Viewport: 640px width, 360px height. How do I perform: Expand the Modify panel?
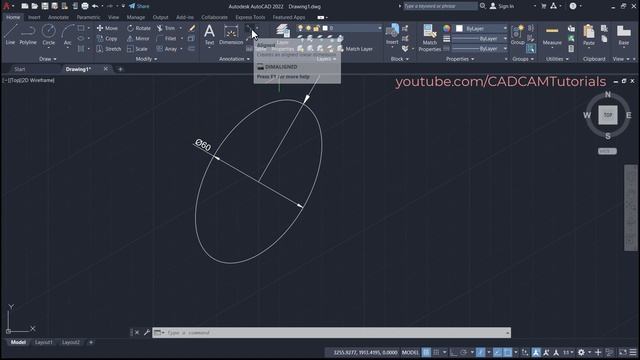tap(146, 59)
